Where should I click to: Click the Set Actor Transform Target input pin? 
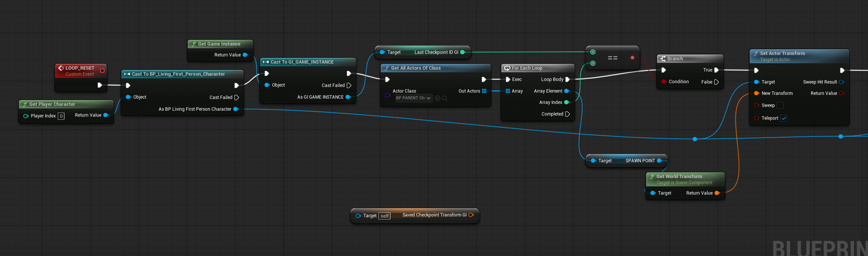pyautogui.click(x=756, y=82)
